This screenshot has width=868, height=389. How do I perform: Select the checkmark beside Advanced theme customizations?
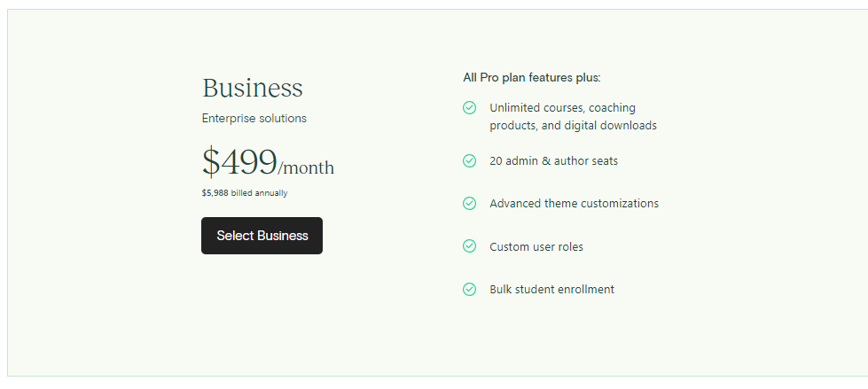pos(470,204)
